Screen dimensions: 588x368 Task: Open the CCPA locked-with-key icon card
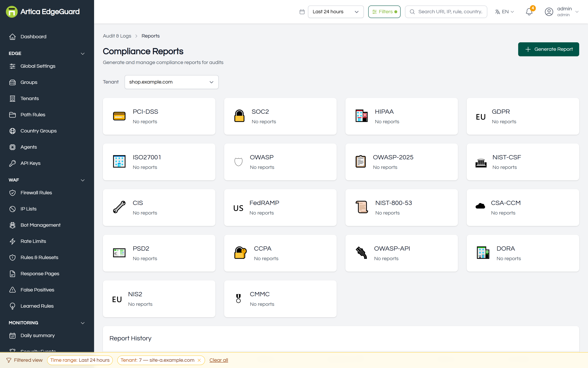[x=280, y=253]
